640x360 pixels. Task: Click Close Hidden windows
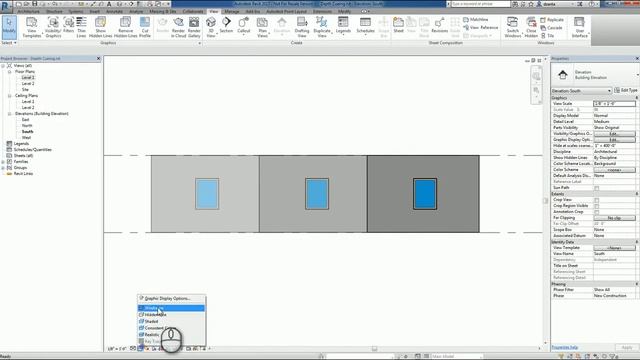coord(531,27)
